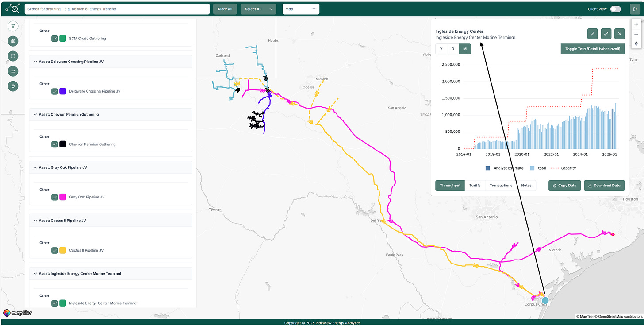The image size is (644, 326).
Task: Uncheck the Chevron Permian Gathering checkbox
Action: pyautogui.click(x=54, y=144)
